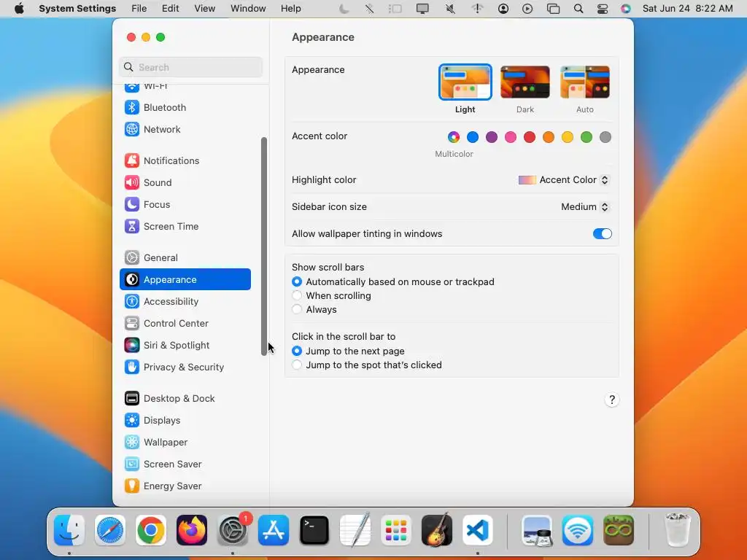Open Siri & Spotlight settings
747x560 pixels.
(x=185, y=346)
